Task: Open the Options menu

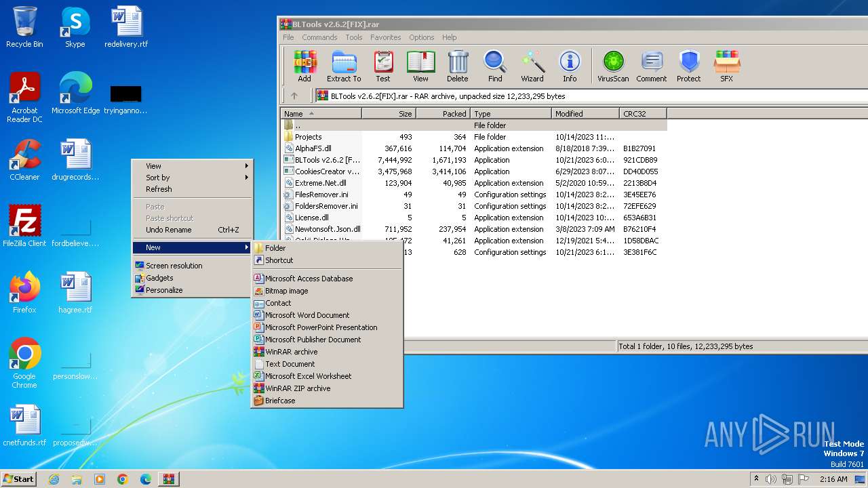Action: point(421,37)
